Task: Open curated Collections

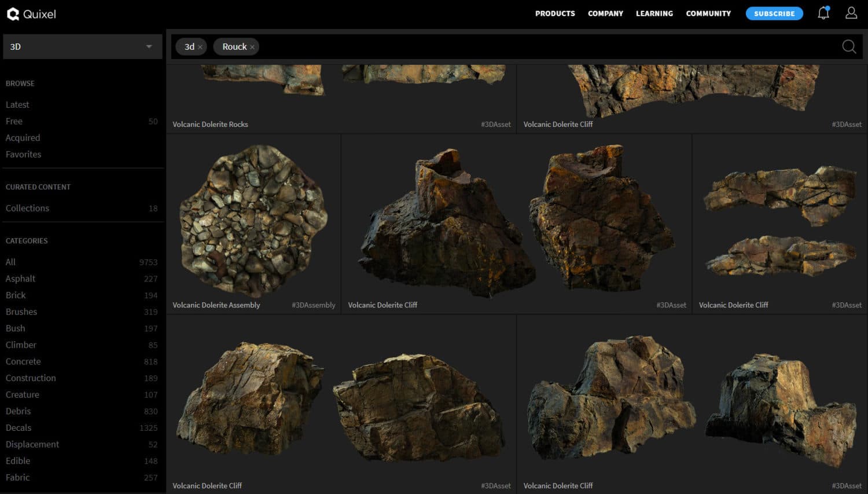Action: 27,208
